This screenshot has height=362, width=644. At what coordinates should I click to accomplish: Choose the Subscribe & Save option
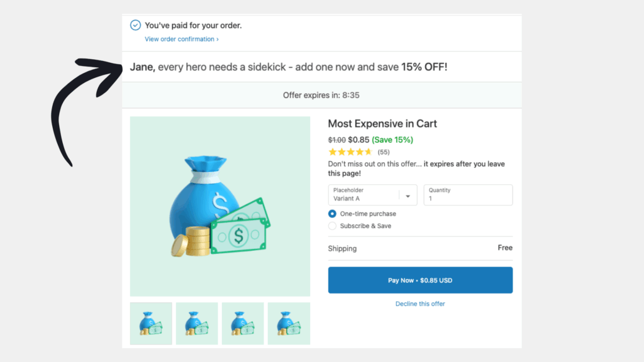[333, 226]
